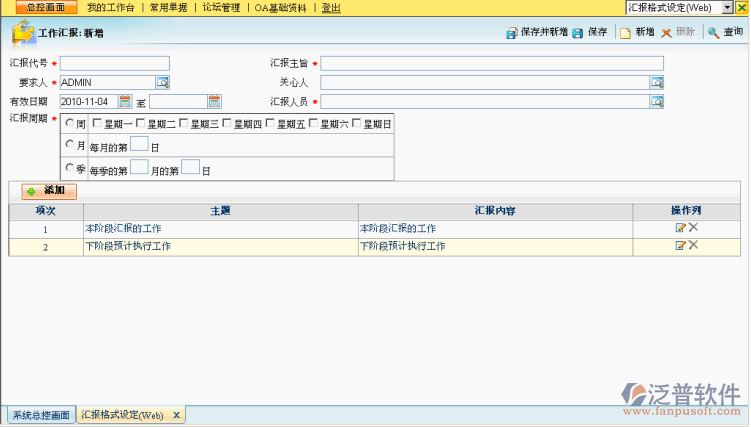Viewport: 751px width, 427px height.
Task: Open lookup selector for 关心人 field
Action: click(x=657, y=82)
